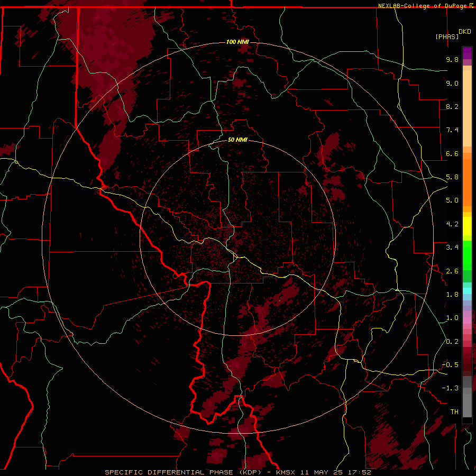This screenshot has width=476, height=476.
Task: Click the [PHAS] label near colorbar
Action: 447,36
